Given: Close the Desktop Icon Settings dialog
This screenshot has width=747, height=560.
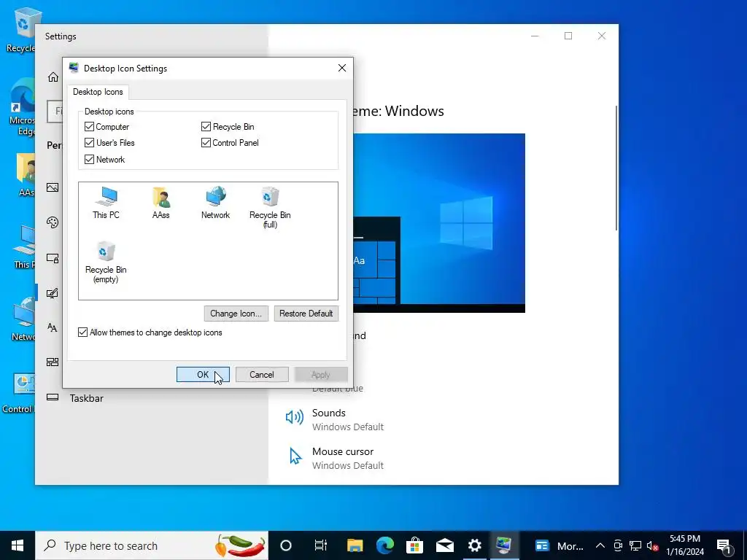Looking at the screenshot, I should click(x=342, y=68).
